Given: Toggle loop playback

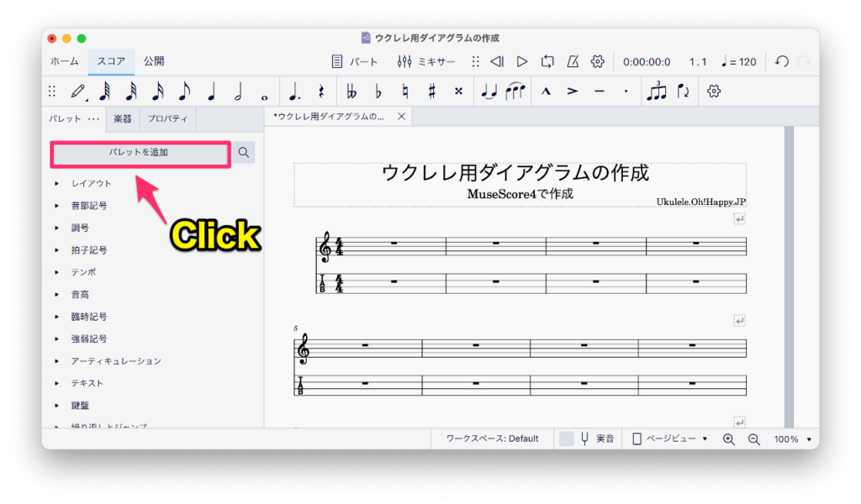Looking at the screenshot, I should [547, 61].
